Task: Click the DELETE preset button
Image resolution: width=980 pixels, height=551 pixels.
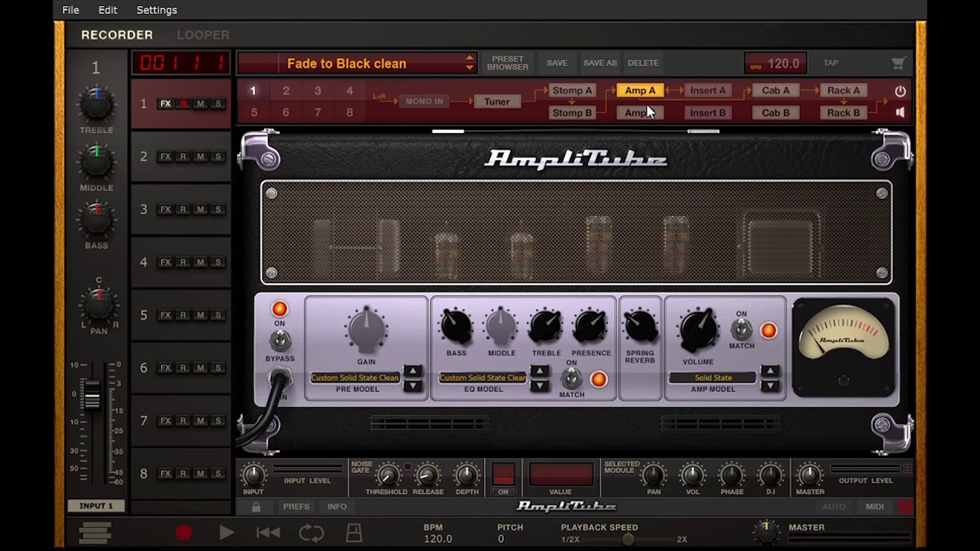Action: (x=643, y=63)
